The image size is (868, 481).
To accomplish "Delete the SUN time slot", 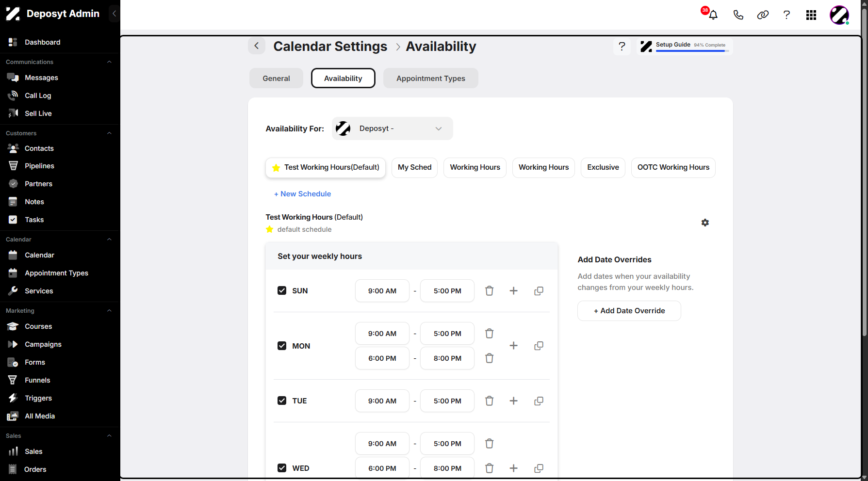I will coord(490,291).
